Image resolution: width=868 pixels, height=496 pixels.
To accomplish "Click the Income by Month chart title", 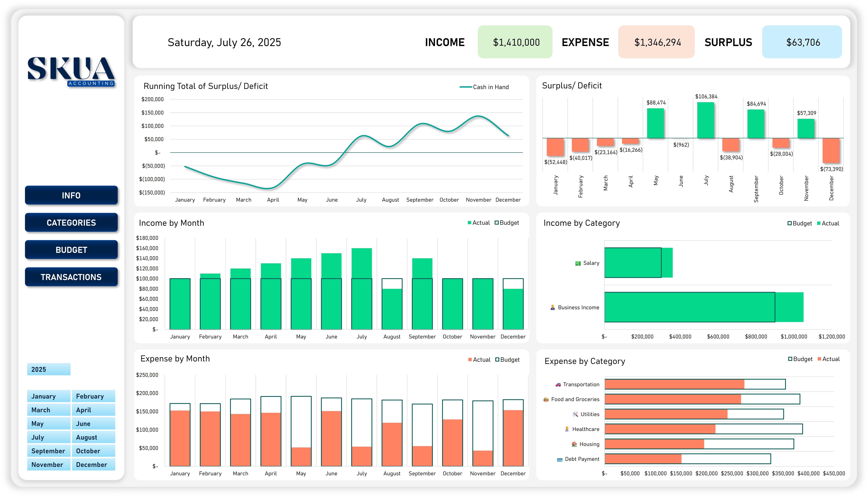I will [172, 223].
